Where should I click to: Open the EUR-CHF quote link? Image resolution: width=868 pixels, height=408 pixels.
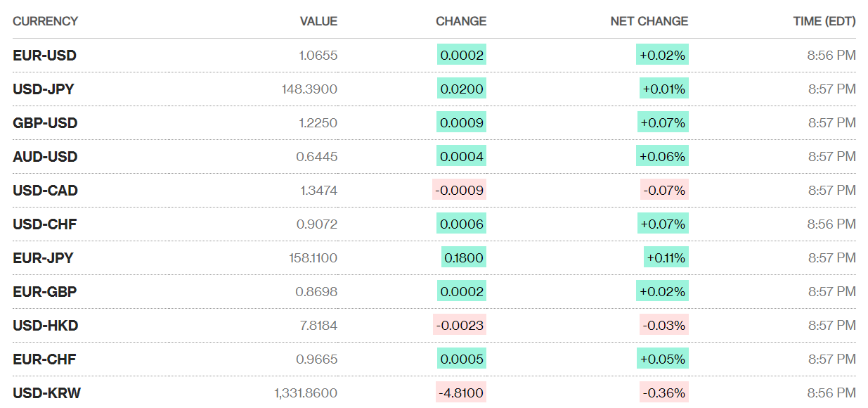tap(44, 359)
